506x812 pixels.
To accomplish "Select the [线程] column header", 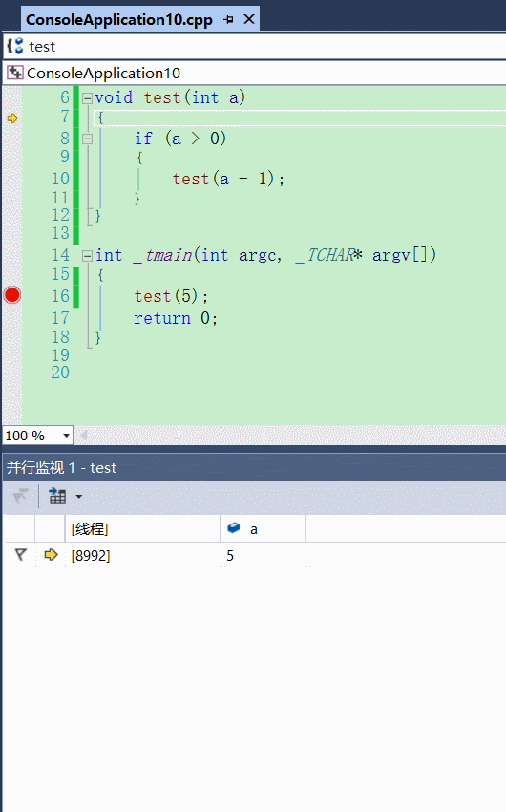I will click(142, 528).
